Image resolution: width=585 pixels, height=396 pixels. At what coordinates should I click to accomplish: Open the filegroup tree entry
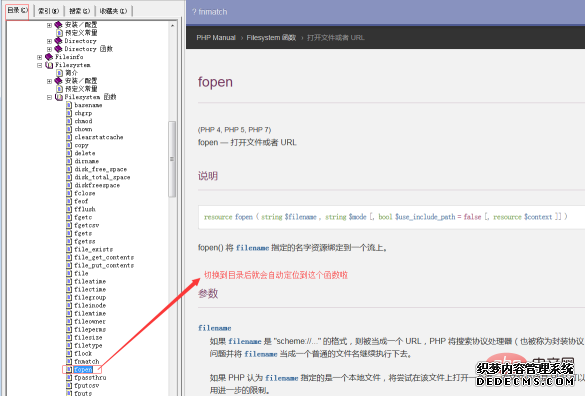tap(90, 297)
